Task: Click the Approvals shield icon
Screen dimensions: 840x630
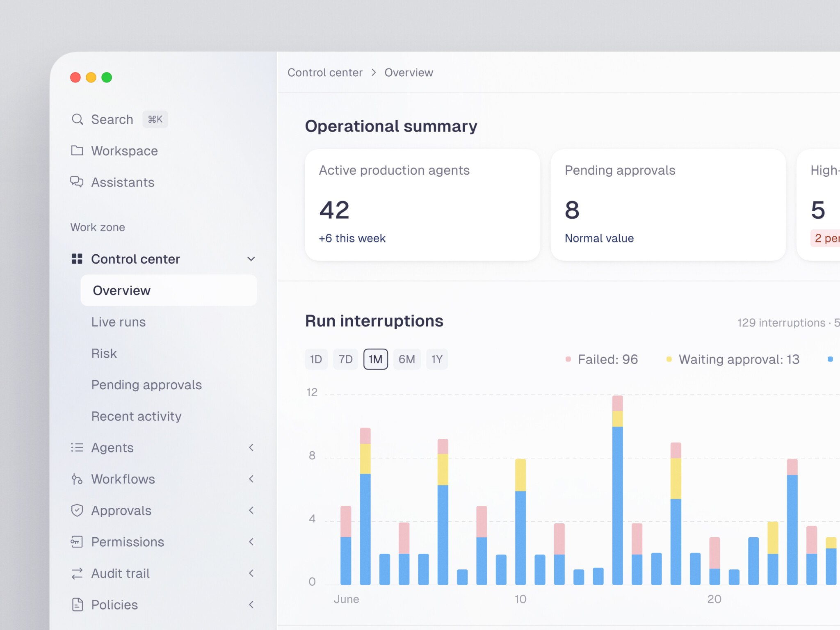Action: pyautogui.click(x=77, y=510)
